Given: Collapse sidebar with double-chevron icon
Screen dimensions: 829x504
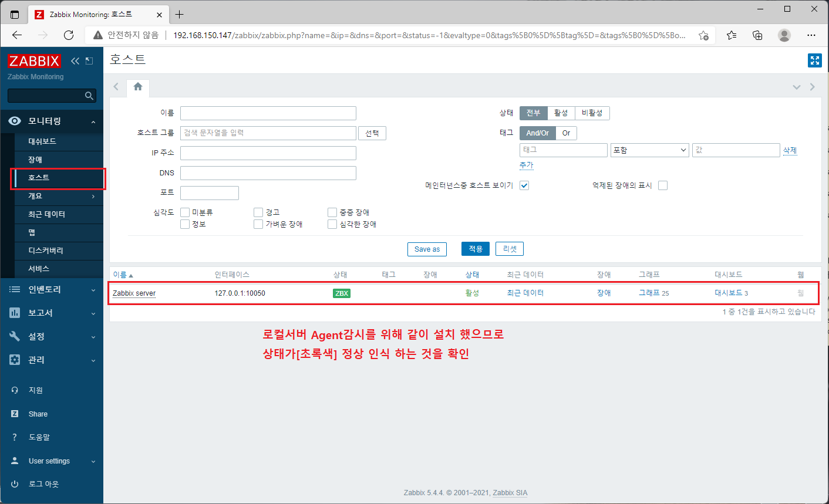Looking at the screenshot, I should point(75,61).
